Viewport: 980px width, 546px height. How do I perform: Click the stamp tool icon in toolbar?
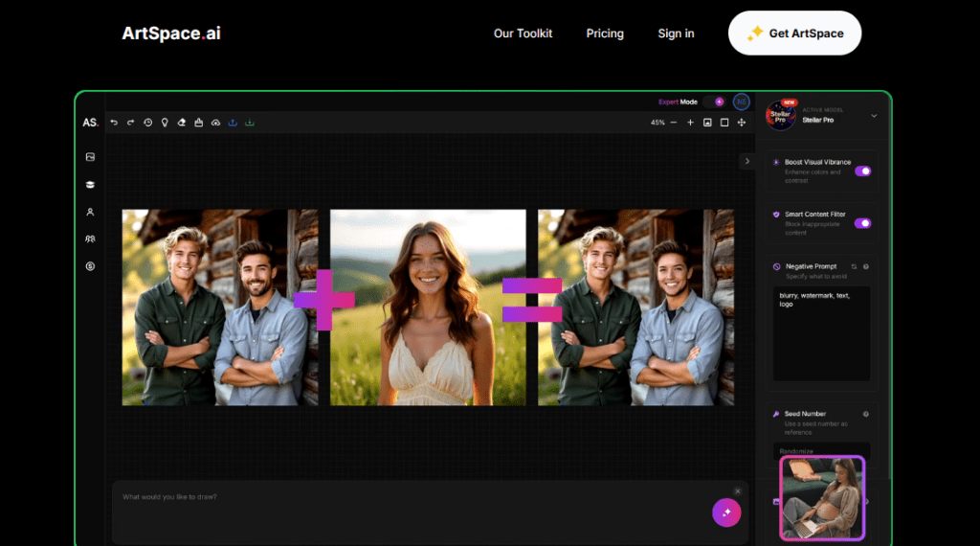(x=199, y=123)
